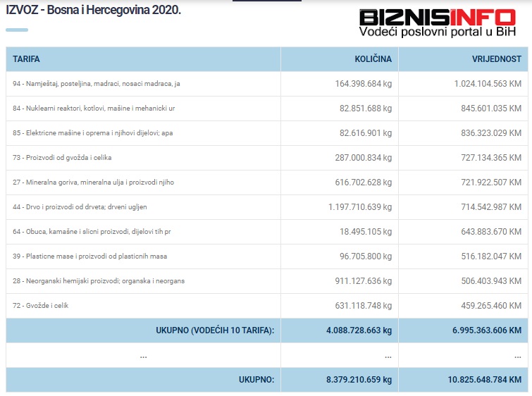
Task: Sort by the TARIFA column header
Action: pos(26,59)
